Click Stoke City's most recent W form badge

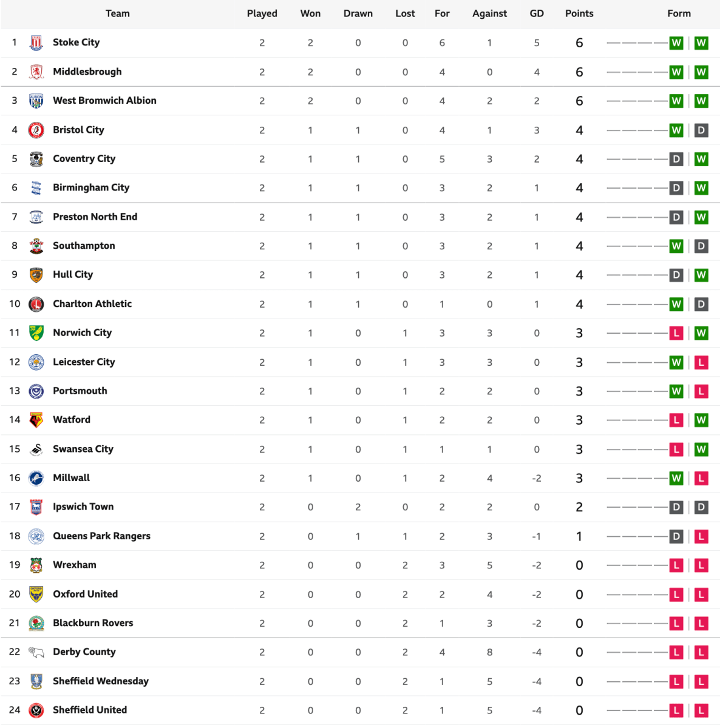point(701,43)
